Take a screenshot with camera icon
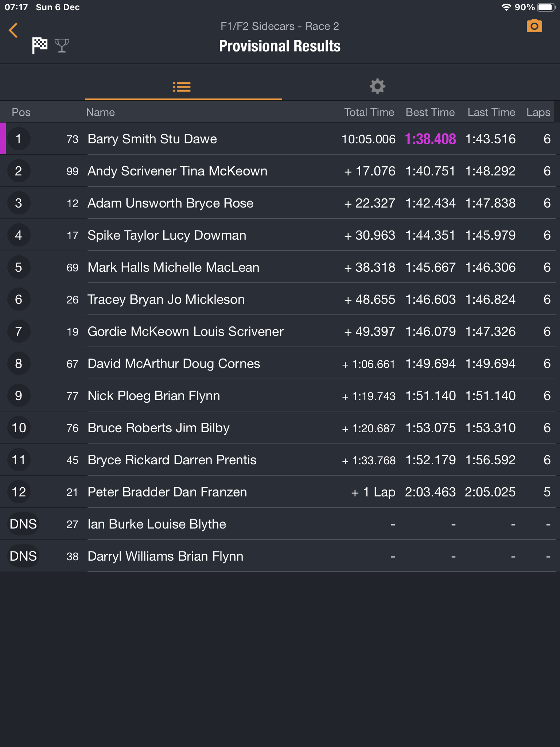Screen dimensions: 560x747 click(534, 26)
